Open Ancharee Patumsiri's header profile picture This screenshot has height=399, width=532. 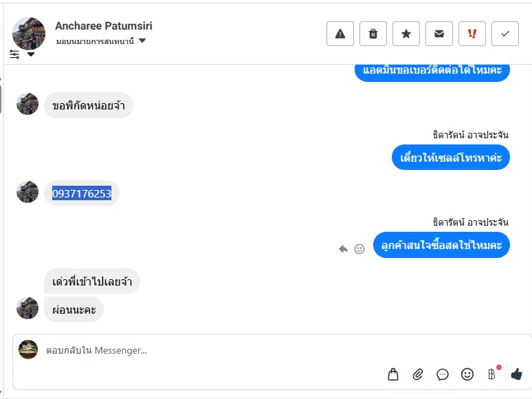[29, 32]
